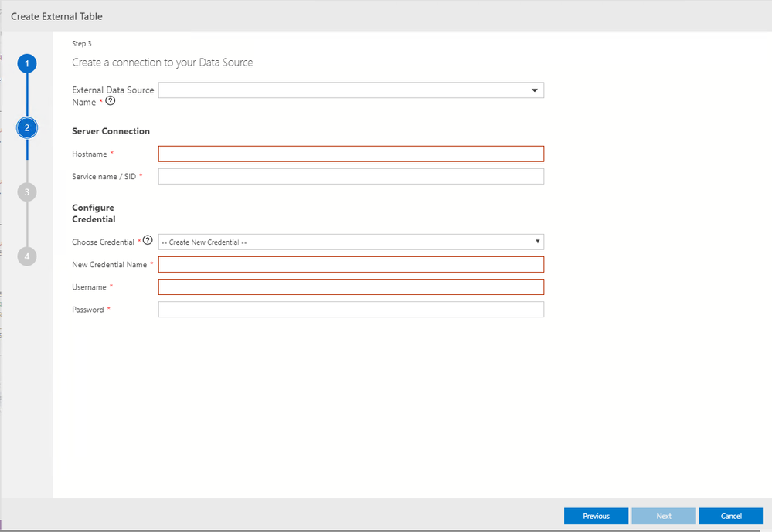Click the 'Step 3' label
Viewport: 772px width, 532px height.
point(82,44)
